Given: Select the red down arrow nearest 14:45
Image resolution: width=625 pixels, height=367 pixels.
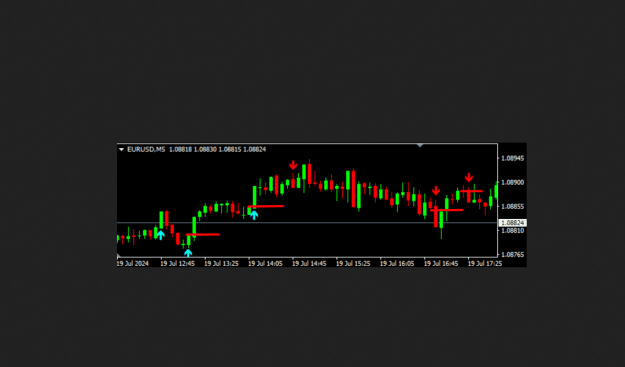Looking at the screenshot, I should (293, 165).
